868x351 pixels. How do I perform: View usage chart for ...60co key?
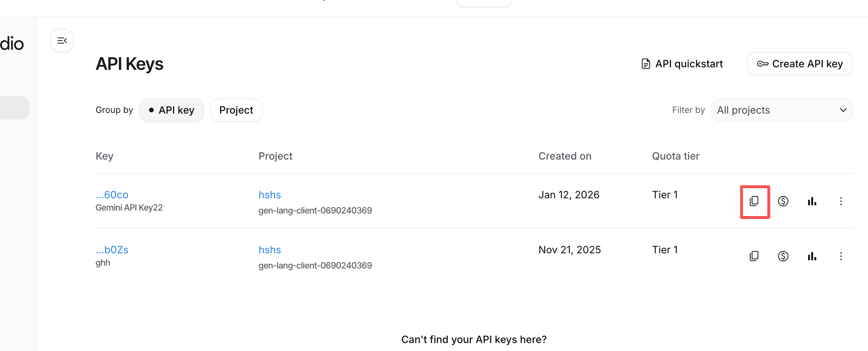[x=812, y=201]
